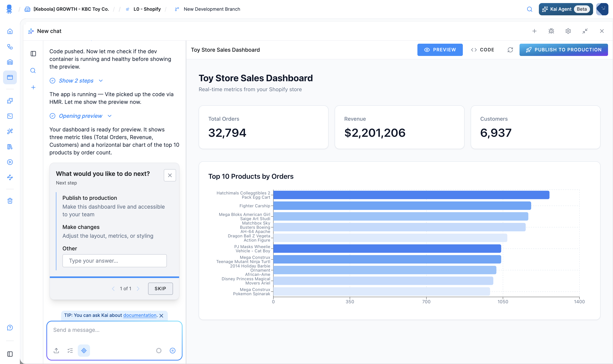The image size is (613, 364).
Task: Click the Hatchimals Colleggtibles bar
Action: coord(411,195)
